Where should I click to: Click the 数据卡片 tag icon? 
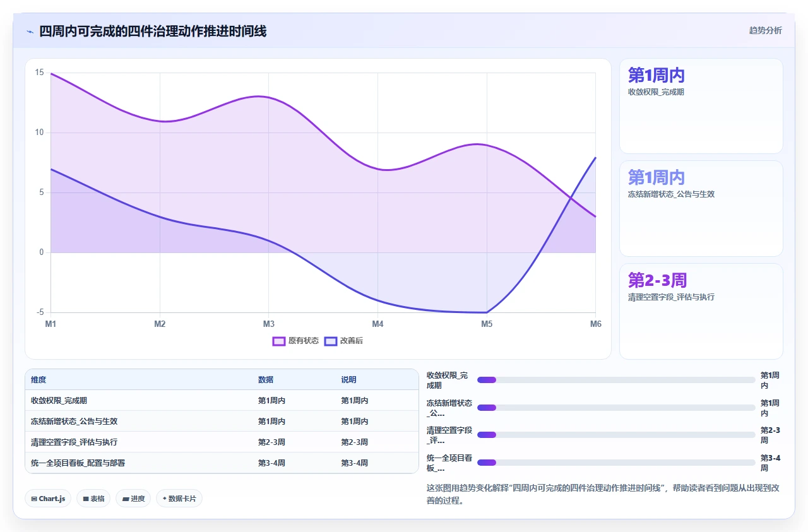pos(164,499)
